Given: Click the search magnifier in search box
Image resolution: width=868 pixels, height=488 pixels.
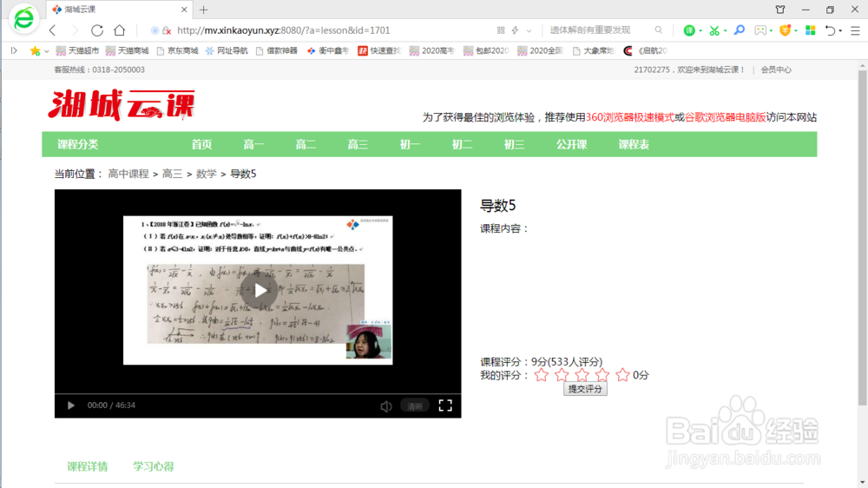Looking at the screenshot, I should [x=658, y=30].
